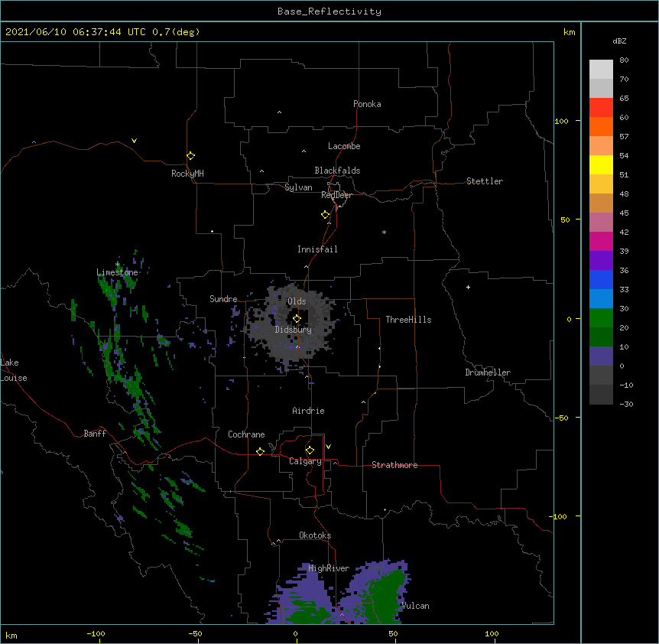Click the Lake Louise label
The width and height of the screenshot is (659, 644).
click(x=14, y=370)
